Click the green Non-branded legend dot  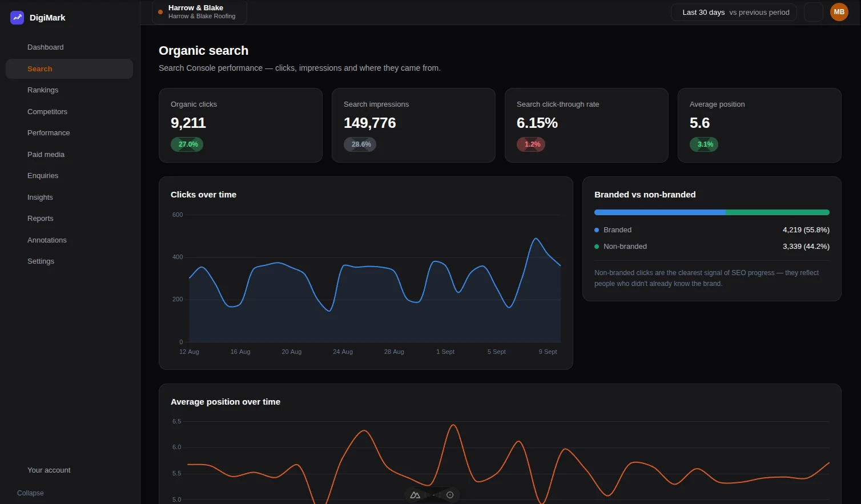pos(597,247)
